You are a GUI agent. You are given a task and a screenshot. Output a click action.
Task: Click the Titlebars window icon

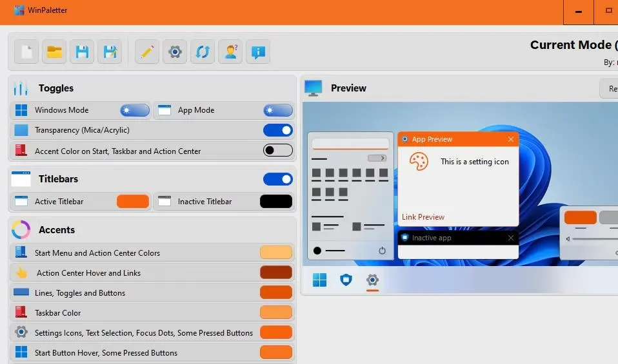tap(21, 179)
